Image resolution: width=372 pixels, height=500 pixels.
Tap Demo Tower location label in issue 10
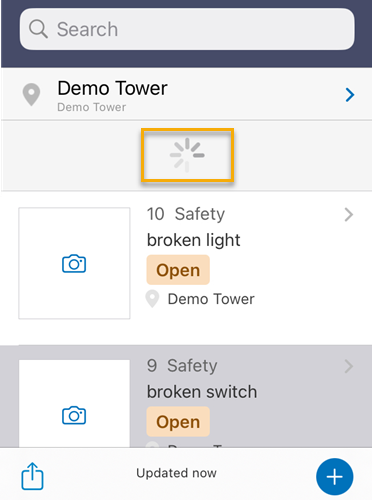point(211,299)
